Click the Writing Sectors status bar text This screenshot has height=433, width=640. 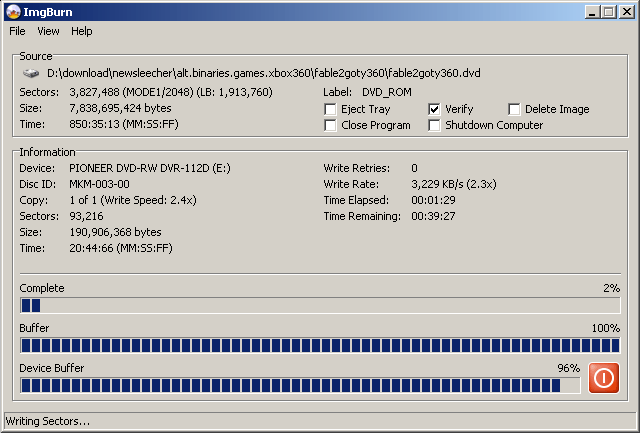[x=48, y=421]
